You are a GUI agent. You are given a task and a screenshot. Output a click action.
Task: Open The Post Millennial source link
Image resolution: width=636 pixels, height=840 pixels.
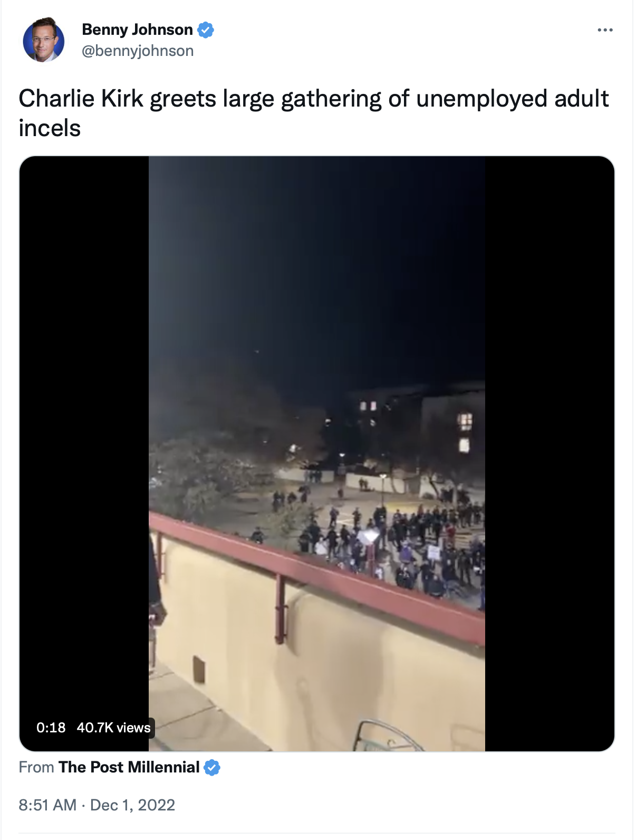(x=129, y=767)
